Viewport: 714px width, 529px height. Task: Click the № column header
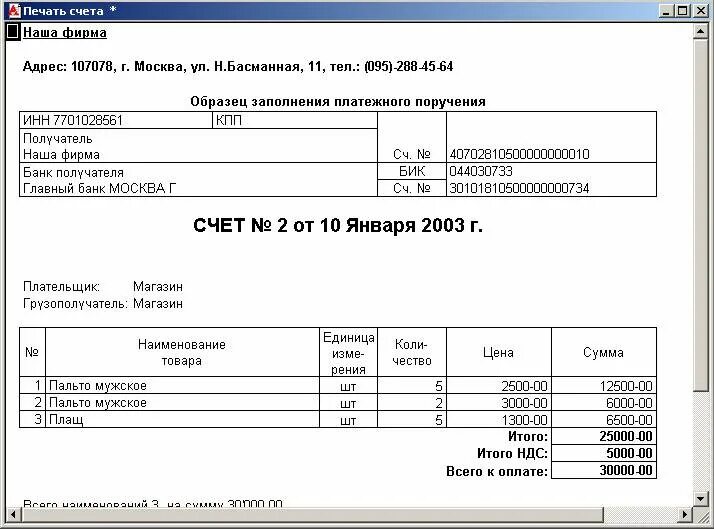(x=32, y=352)
